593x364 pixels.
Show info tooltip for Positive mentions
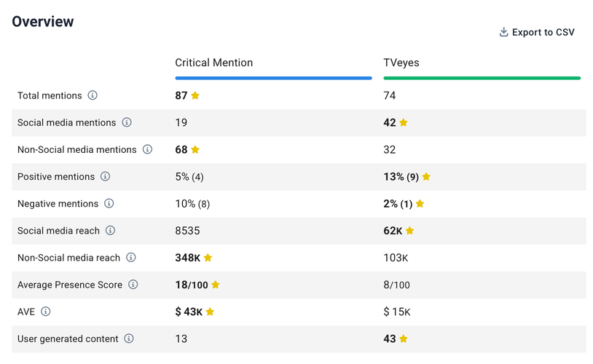click(105, 176)
